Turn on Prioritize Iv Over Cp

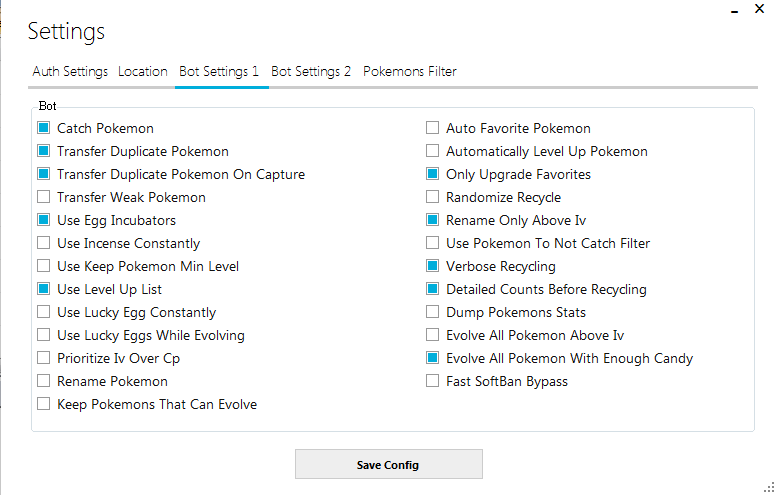point(44,358)
